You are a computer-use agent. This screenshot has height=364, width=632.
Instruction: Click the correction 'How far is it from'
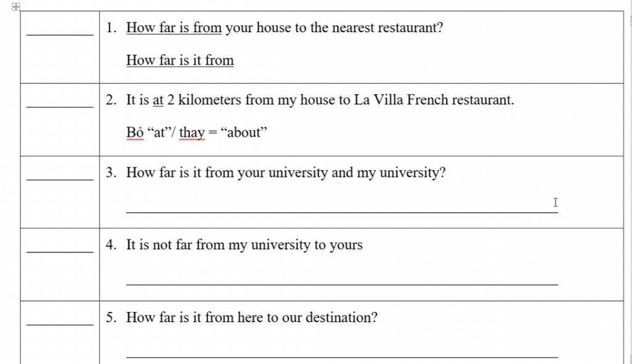180,60
